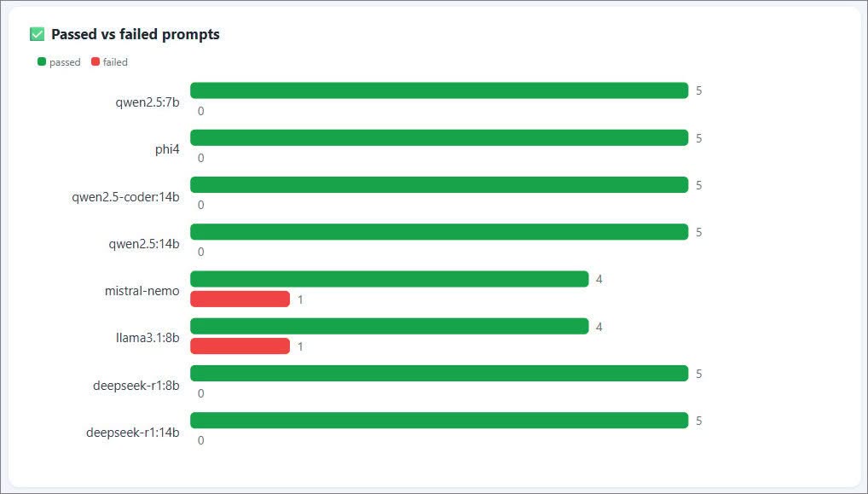Click the deepseek-r1:14b model label
Image resolution: width=868 pixels, height=494 pixels.
(133, 432)
